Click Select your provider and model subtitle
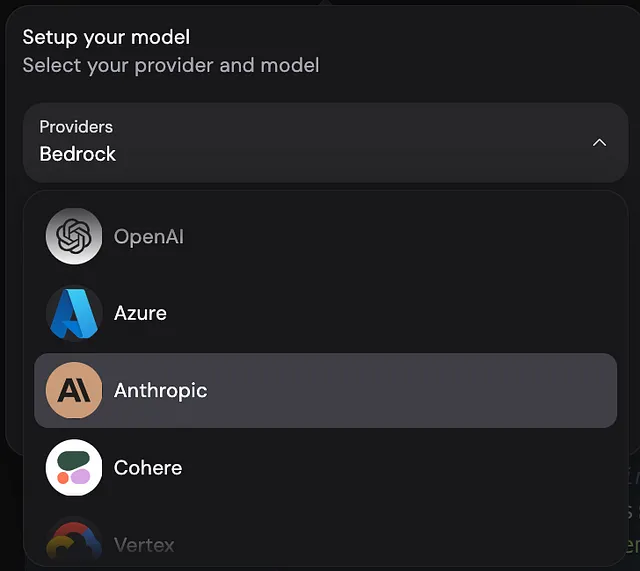This screenshot has height=571, width=640. coord(171,66)
